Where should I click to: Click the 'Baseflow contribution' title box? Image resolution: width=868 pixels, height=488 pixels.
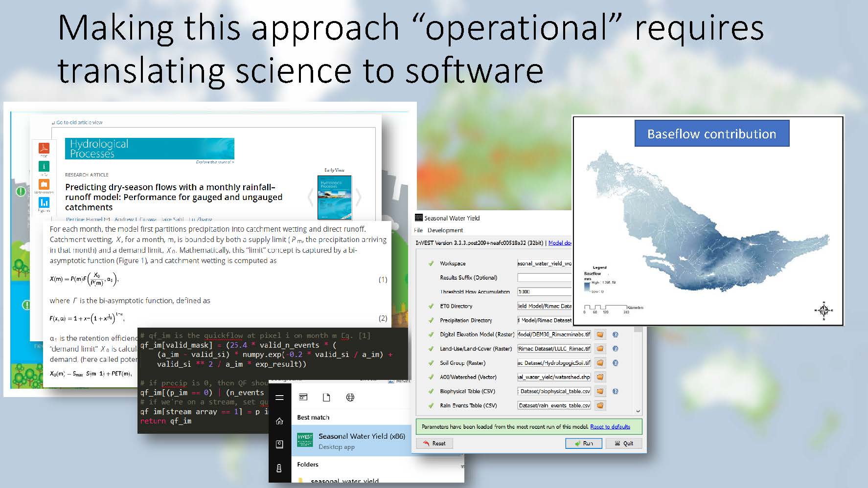coord(712,133)
